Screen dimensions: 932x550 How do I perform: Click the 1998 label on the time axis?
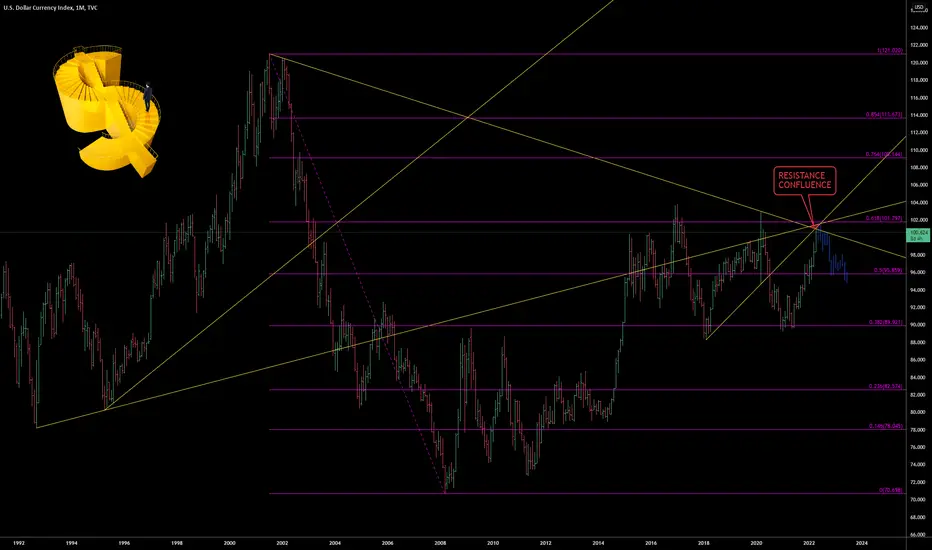click(177, 543)
